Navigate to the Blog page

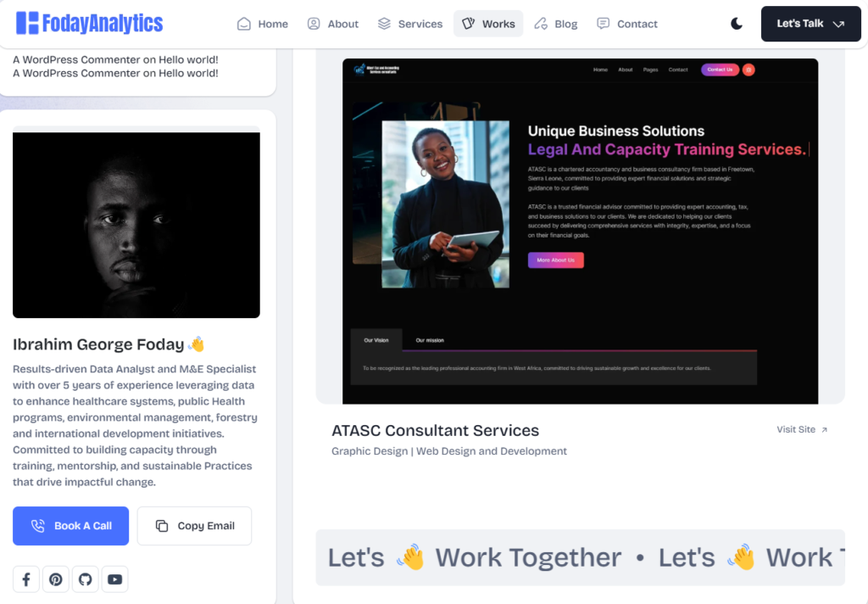(x=556, y=24)
